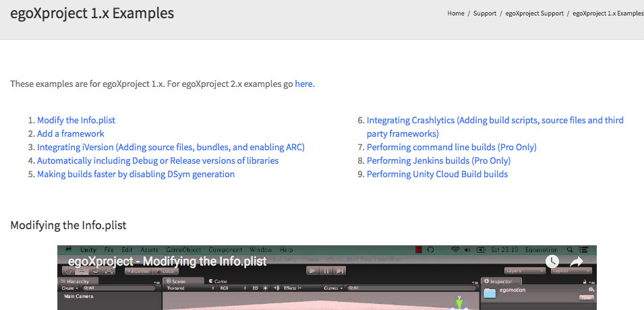This screenshot has width=644, height=310.
Task: Follow the 'here' link to 2.x examples
Action: tap(303, 84)
